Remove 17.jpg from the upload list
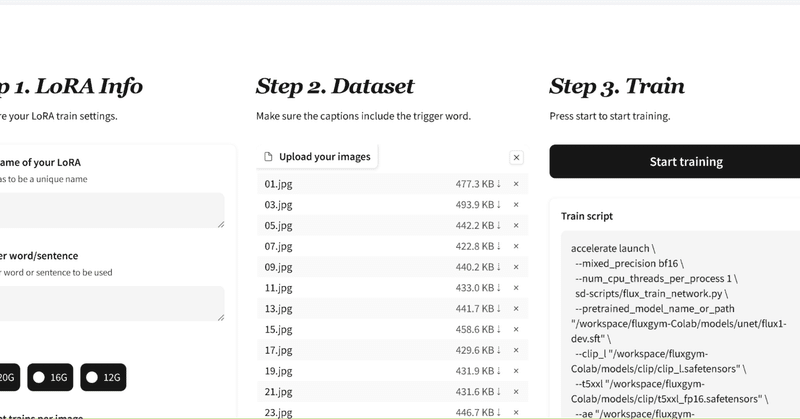The height and width of the screenshot is (419, 800). 516,350
